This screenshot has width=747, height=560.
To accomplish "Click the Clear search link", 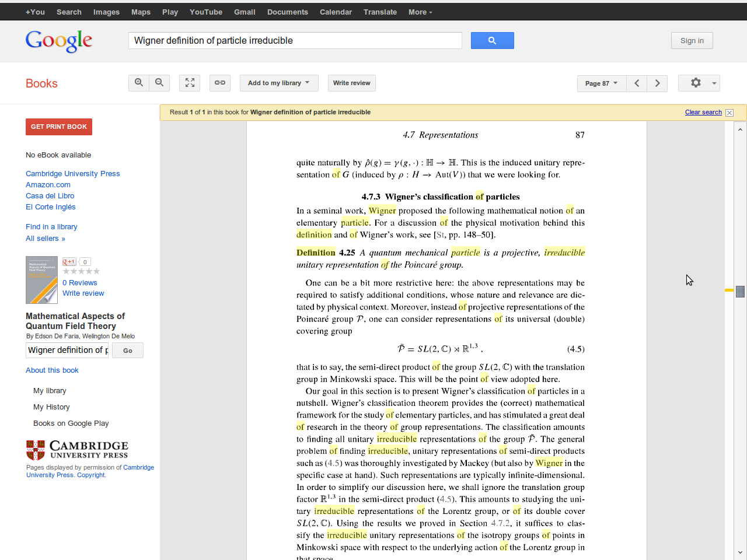I will (x=703, y=112).
